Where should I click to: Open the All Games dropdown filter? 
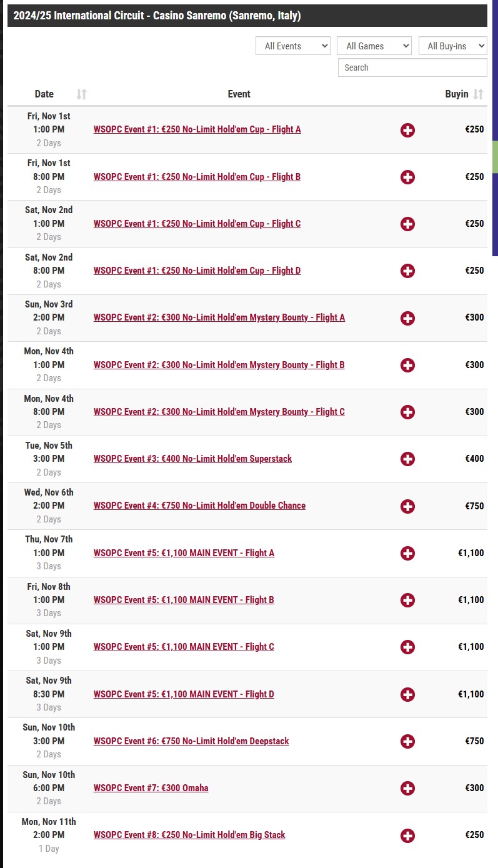pyautogui.click(x=374, y=46)
